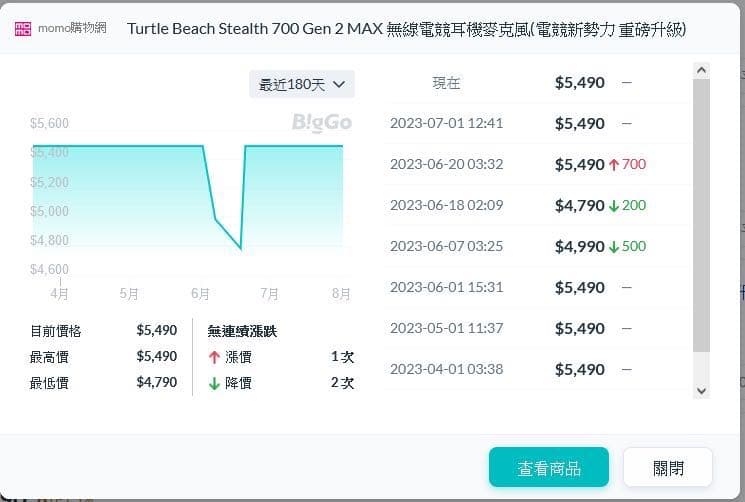Screen dimensions: 745x502
Task: Select the 2023-06-07 03:25 price entry
Action: [x=537, y=246]
